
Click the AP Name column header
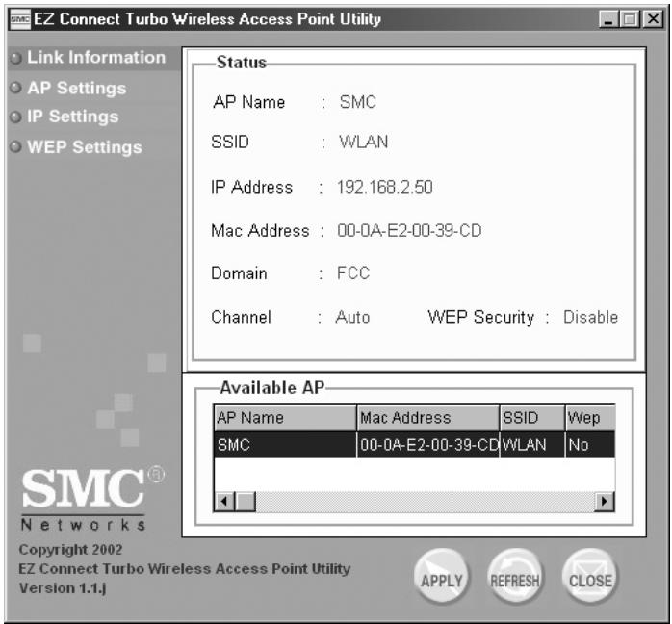click(x=285, y=418)
